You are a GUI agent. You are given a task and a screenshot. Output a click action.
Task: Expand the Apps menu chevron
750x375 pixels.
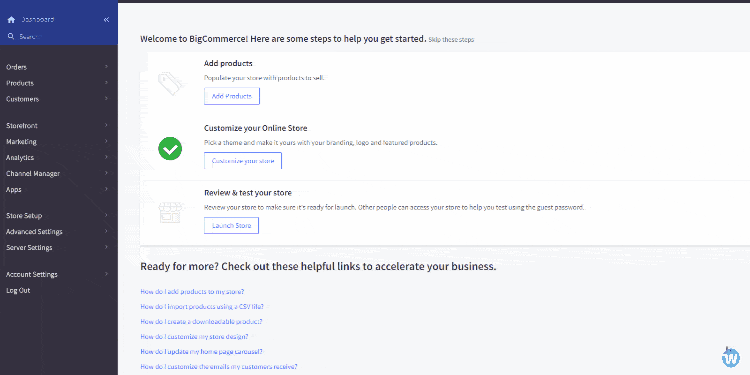[x=106, y=189]
